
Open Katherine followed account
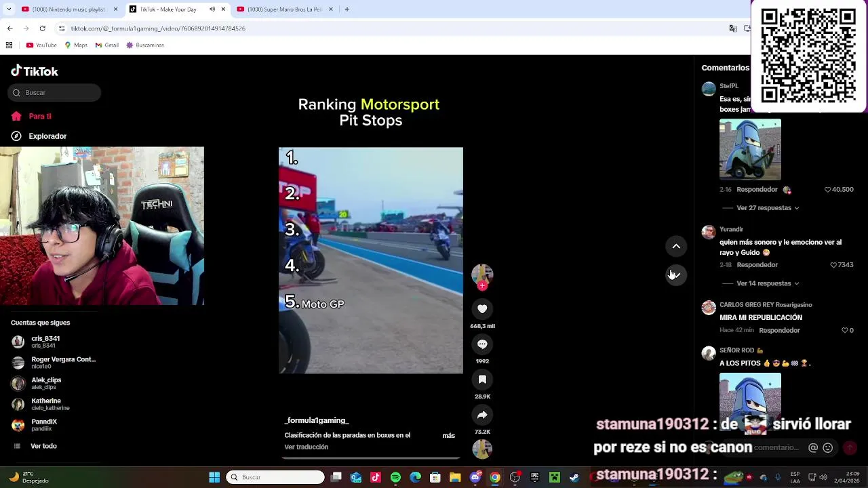(41, 404)
